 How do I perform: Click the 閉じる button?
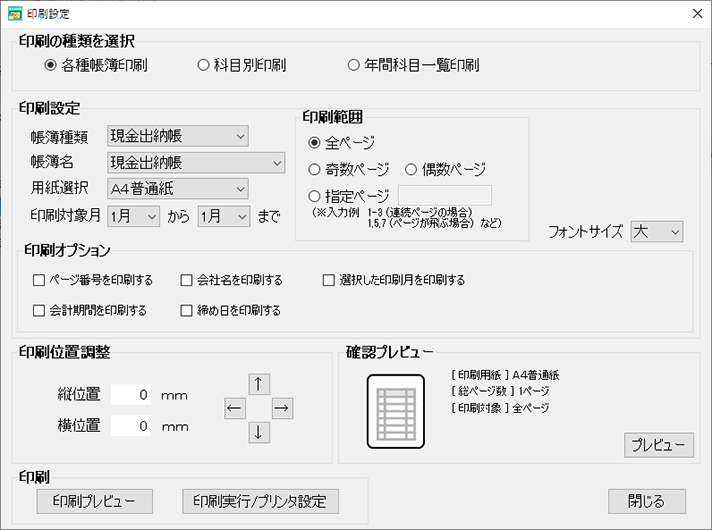tap(647, 501)
